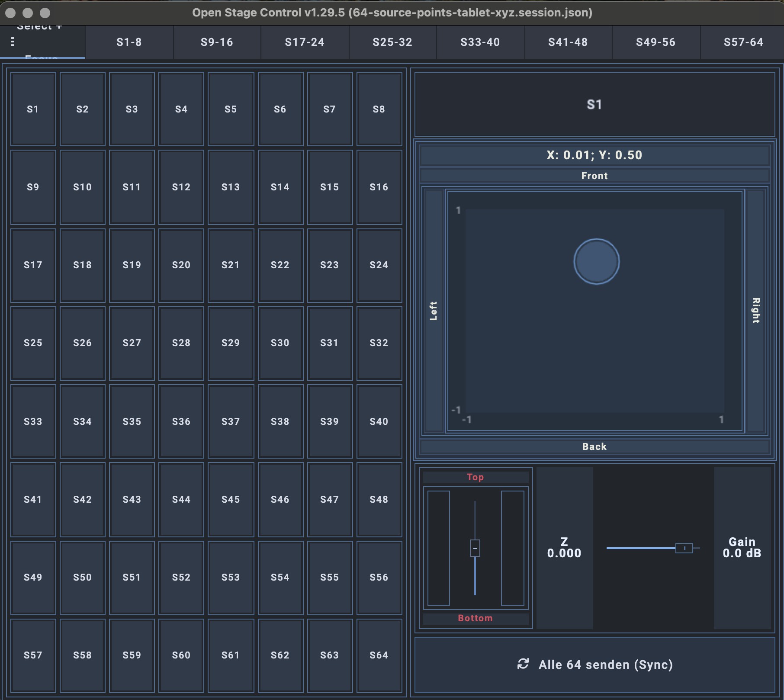Select source S64
Screen dimensions: 784x700
(x=379, y=655)
